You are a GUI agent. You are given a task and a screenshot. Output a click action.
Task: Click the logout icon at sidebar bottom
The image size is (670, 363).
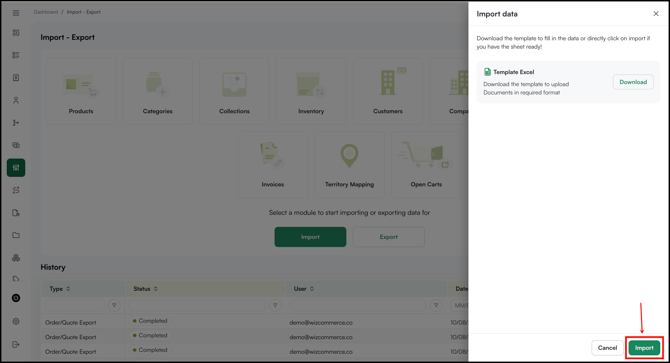pos(16,344)
